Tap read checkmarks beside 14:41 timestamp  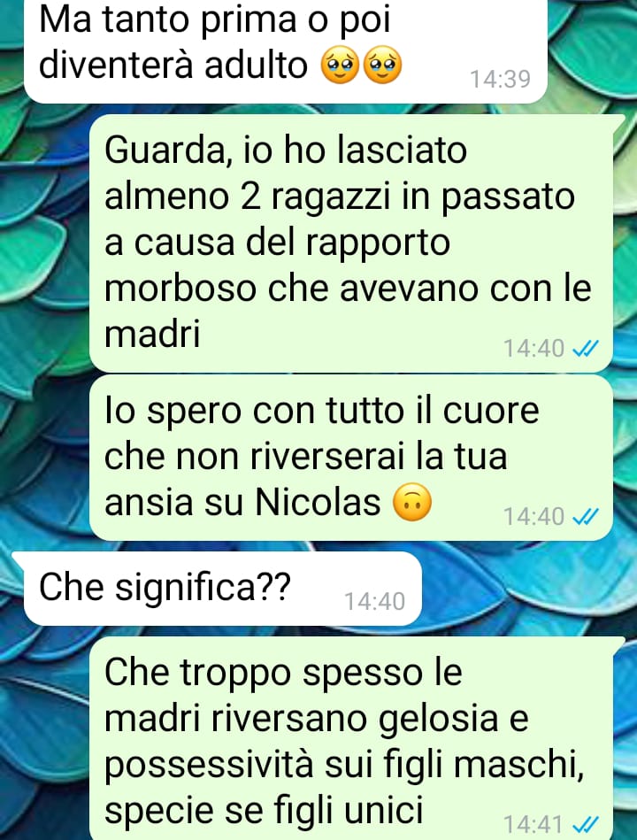(585, 824)
